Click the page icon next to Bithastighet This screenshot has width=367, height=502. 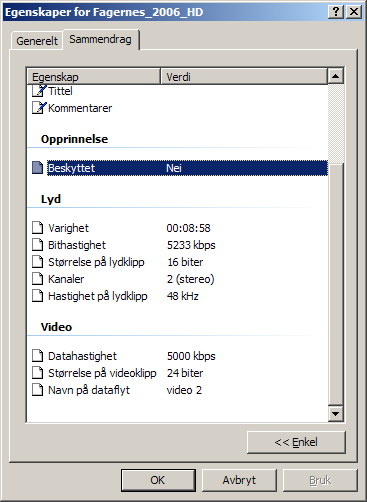[x=38, y=245]
